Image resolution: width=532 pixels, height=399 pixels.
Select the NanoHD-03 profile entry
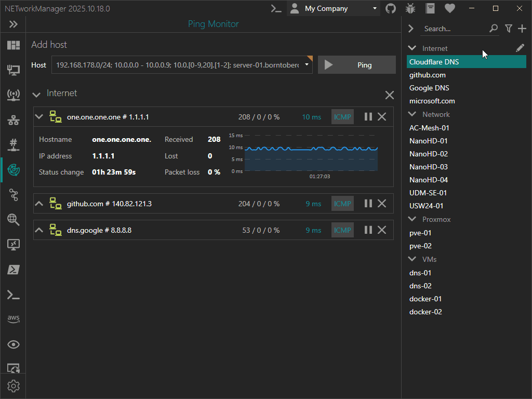(x=428, y=167)
